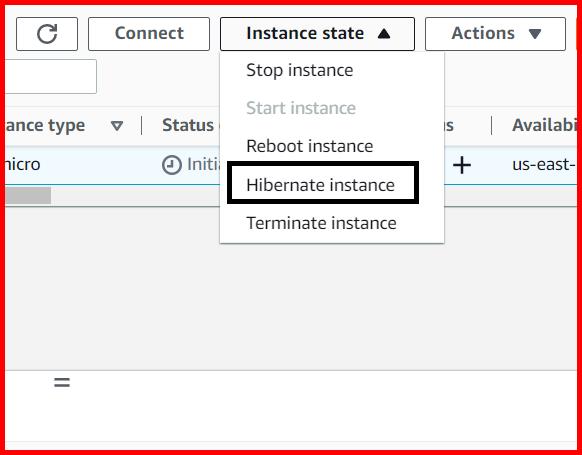
Task: Click the Connect button
Action: (x=149, y=34)
